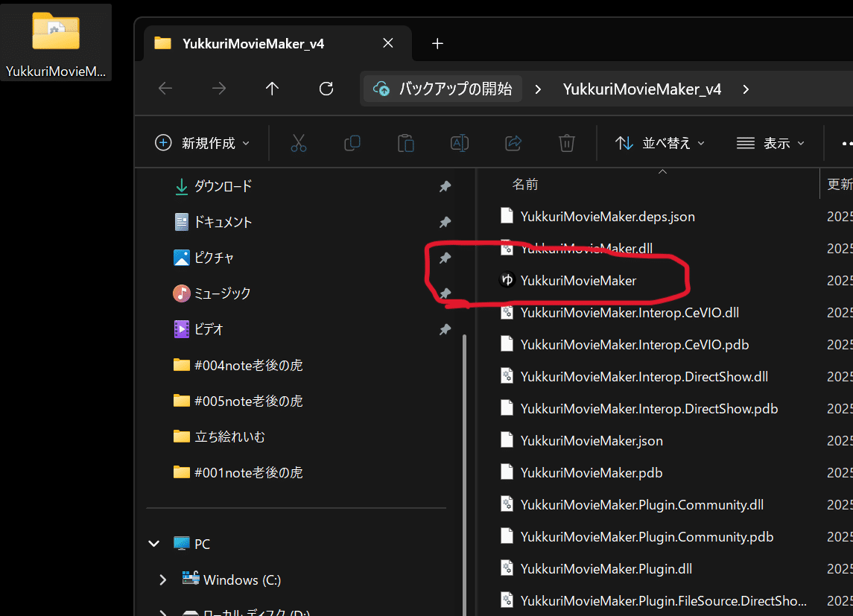Collapse the PC tree node
This screenshot has width=853, height=616.
(154, 543)
